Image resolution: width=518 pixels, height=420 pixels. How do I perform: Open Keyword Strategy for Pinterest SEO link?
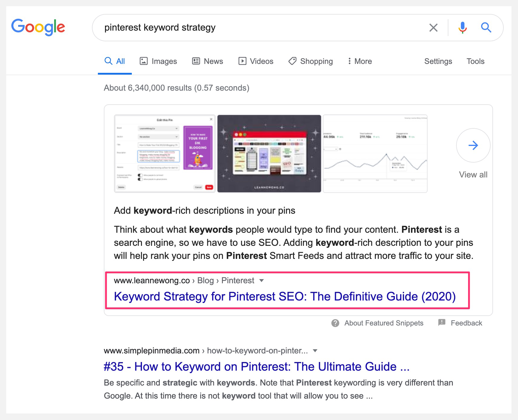(x=285, y=297)
